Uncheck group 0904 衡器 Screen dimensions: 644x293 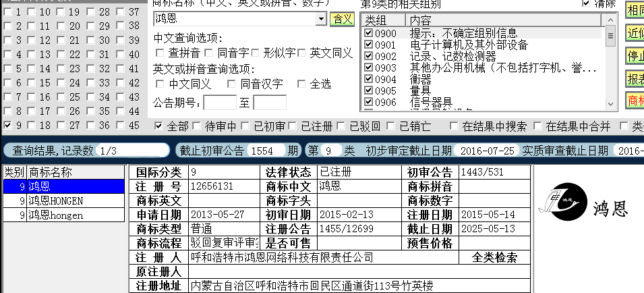click(369, 79)
